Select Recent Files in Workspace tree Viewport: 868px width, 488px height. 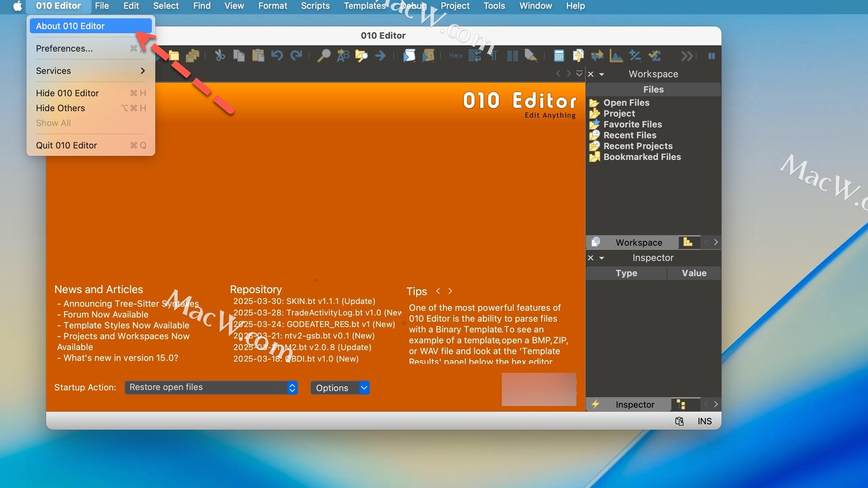point(630,135)
